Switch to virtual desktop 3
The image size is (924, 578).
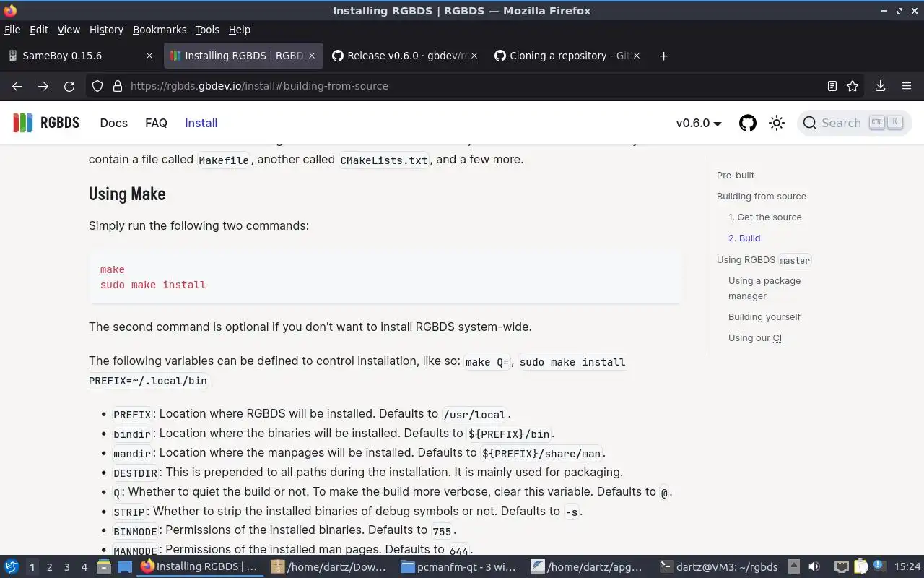66,567
